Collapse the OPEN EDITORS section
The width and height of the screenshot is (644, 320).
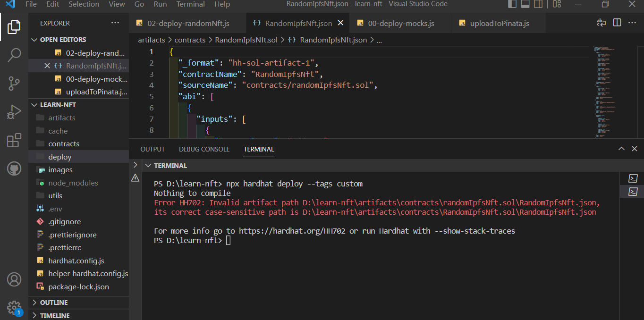point(78,40)
